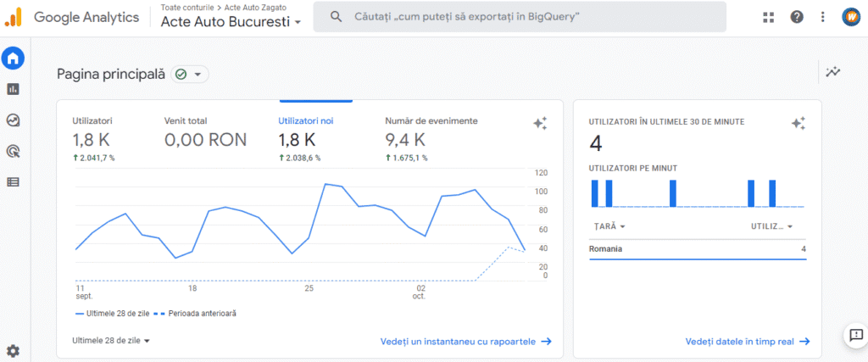The image size is (868, 362).
Task: Click the Ultimele 28 de zile legend item
Action: 111,314
